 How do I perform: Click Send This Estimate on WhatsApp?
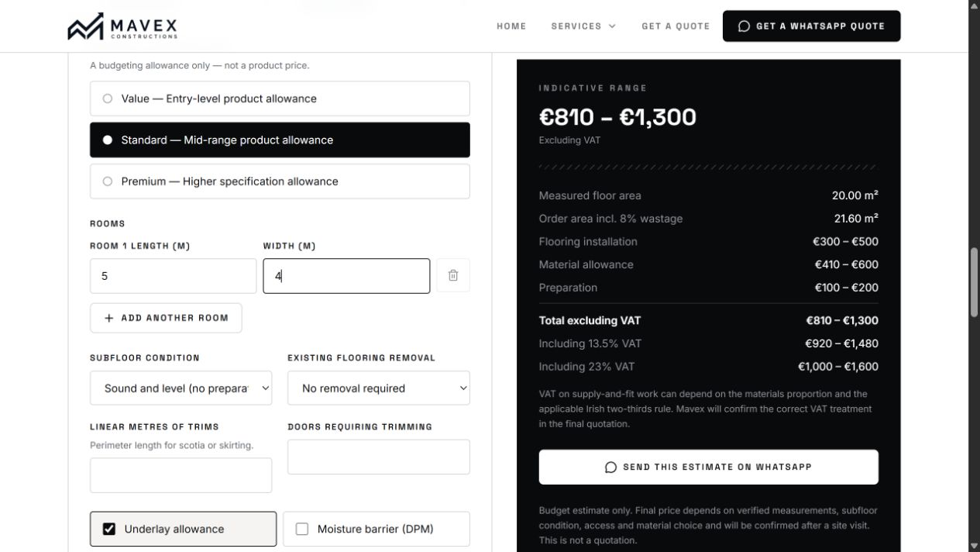click(708, 467)
